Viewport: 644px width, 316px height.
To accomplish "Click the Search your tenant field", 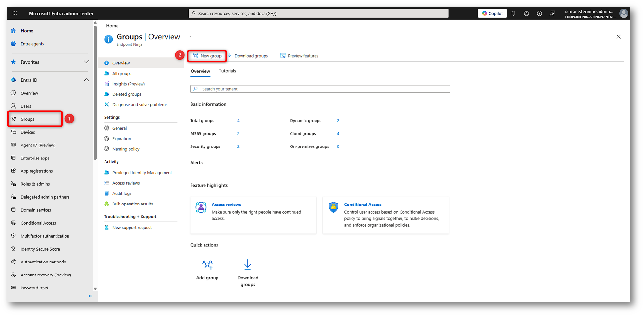I will (x=320, y=89).
